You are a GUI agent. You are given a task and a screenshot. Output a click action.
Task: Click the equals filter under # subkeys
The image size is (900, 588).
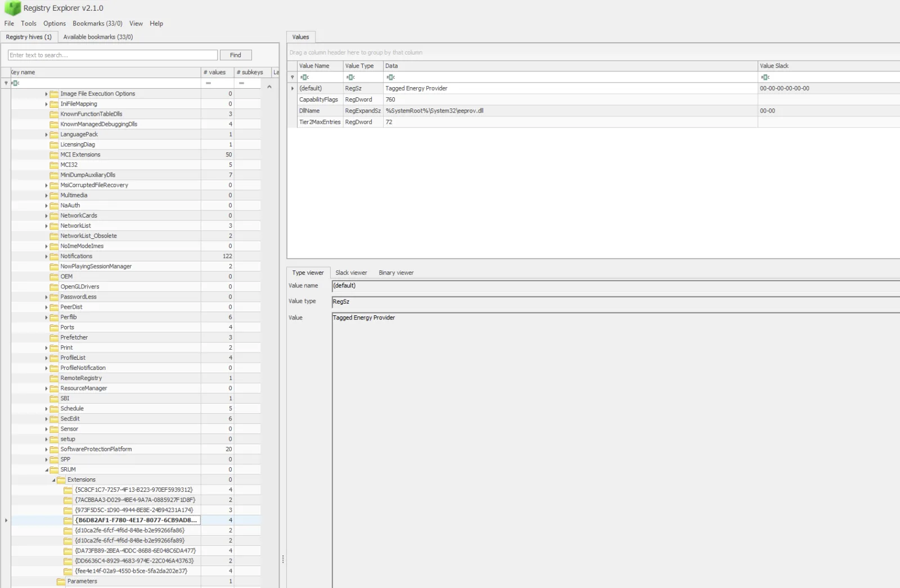[241, 83]
